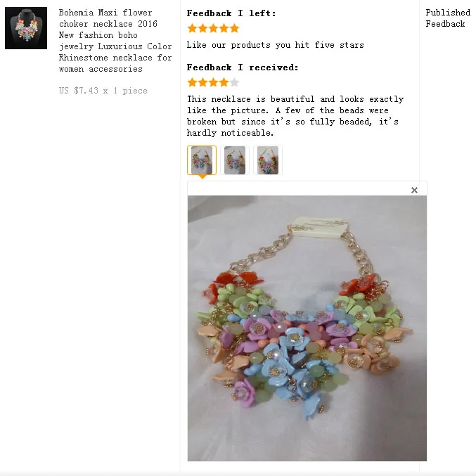This screenshot has width=476, height=476.
Task: Close the enlarged review photo
Action: (x=414, y=190)
